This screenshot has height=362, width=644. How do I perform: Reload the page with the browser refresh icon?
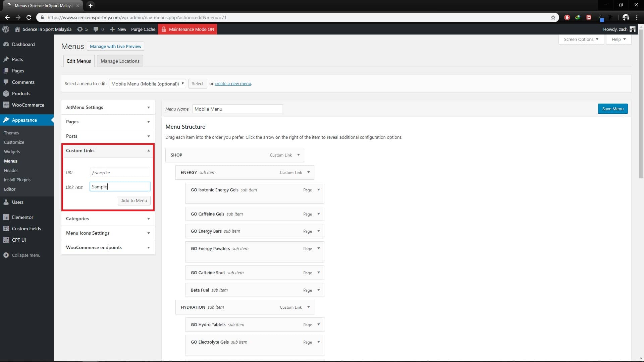[29, 17]
